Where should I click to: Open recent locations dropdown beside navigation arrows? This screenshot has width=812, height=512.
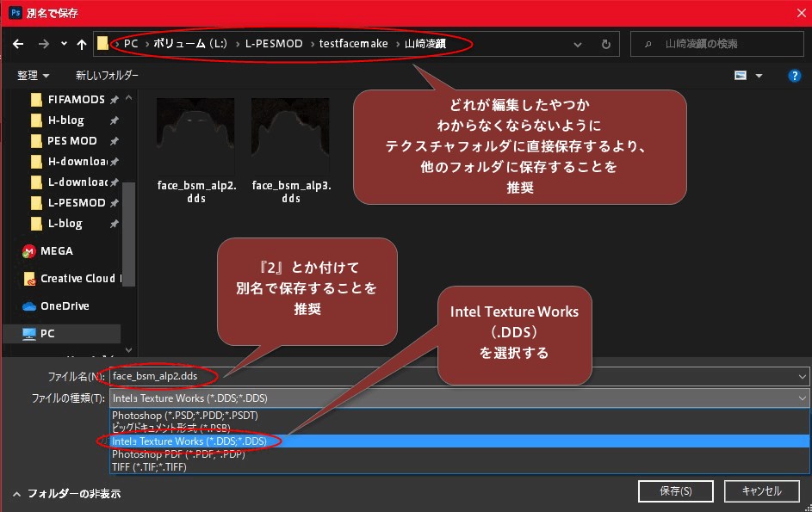pyautogui.click(x=62, y=44)
